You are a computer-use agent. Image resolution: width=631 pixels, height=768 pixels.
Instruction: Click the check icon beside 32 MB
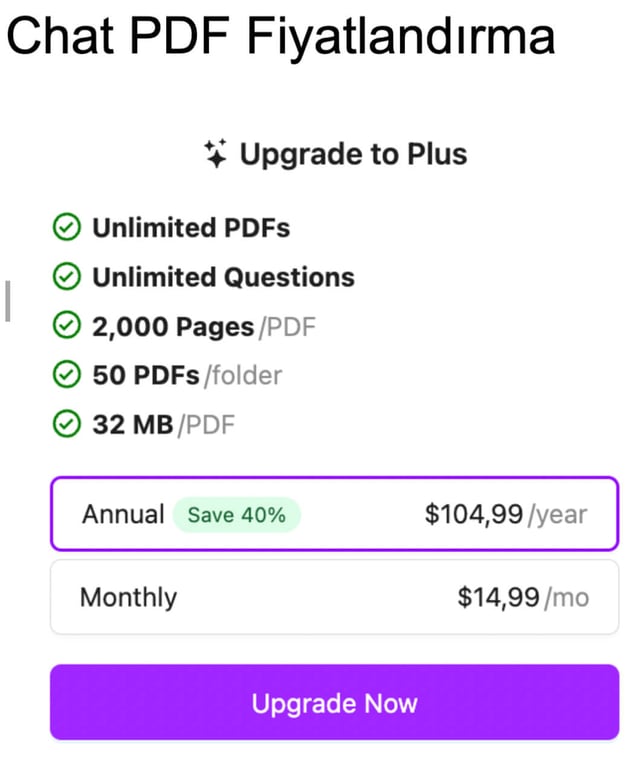[x=66, y=424]
